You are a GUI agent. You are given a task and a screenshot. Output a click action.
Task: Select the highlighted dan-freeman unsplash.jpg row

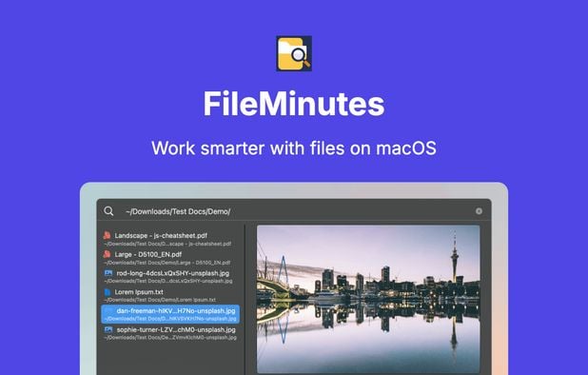[x=170, y=314]
